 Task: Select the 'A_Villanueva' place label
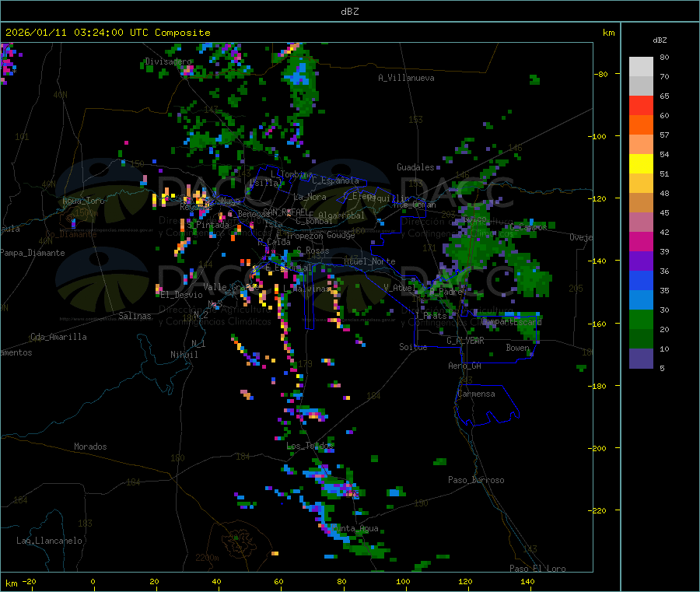click(x=406, y=78)
